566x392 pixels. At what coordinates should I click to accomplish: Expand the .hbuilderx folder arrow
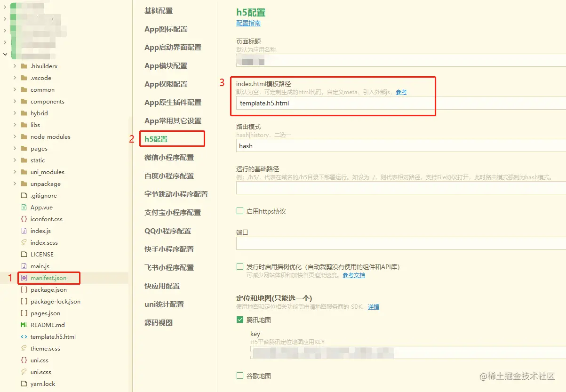[x=15, y=66]
